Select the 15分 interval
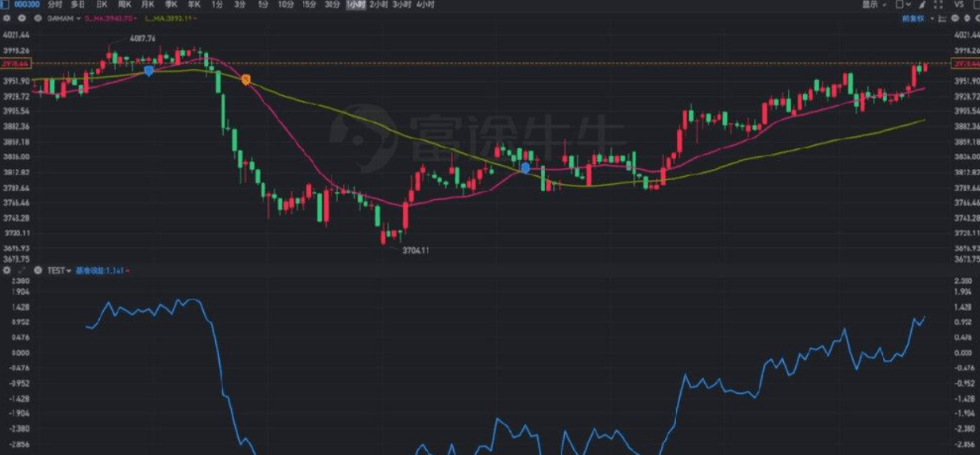Viewport: 980px width, 455px height. click(309, 5)
